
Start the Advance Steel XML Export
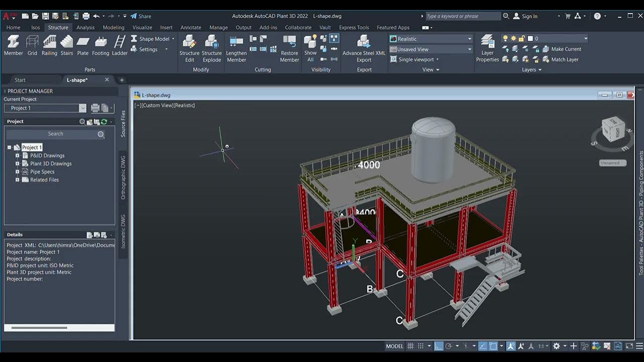pos(364,49)
